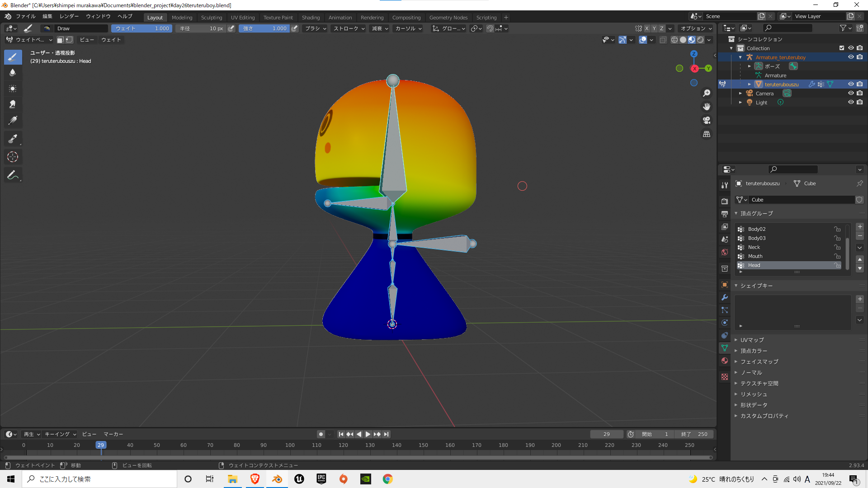Open the レンダー menu
868x488 pixels.
point(69,16)
